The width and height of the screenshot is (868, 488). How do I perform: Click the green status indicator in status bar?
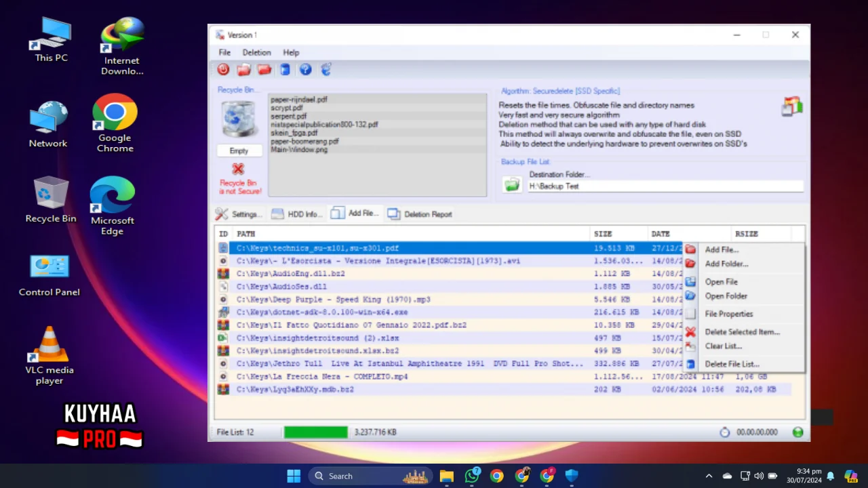(797, 432)
